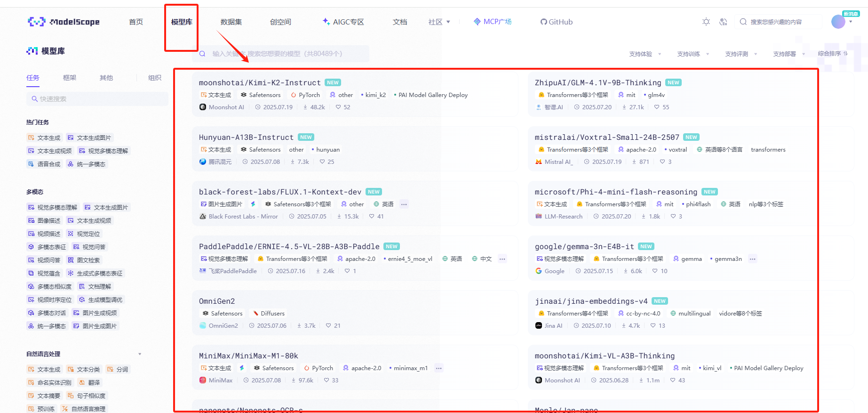Screen dimensions: 868x413
Task: Switch to the 框架 filter tab
Action: click(x=70, y=78)
